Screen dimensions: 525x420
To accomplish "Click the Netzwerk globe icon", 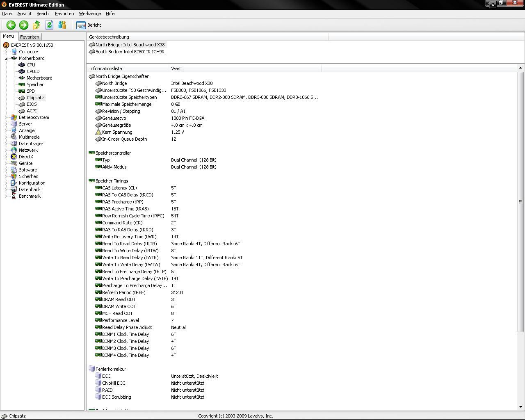I will tap(14, 150).
